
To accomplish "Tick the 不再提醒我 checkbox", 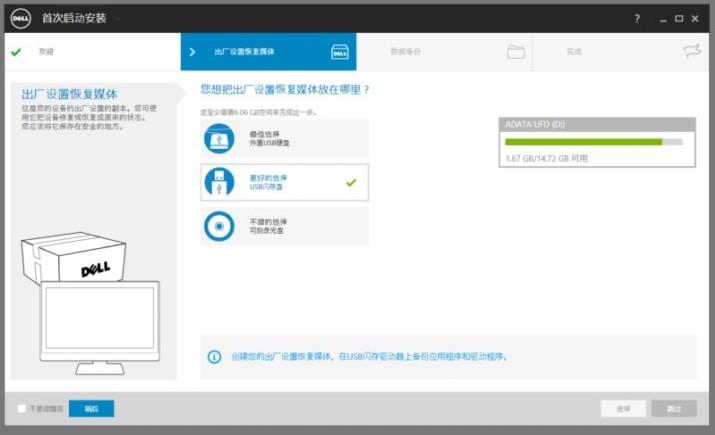I will tap(21, 409).
